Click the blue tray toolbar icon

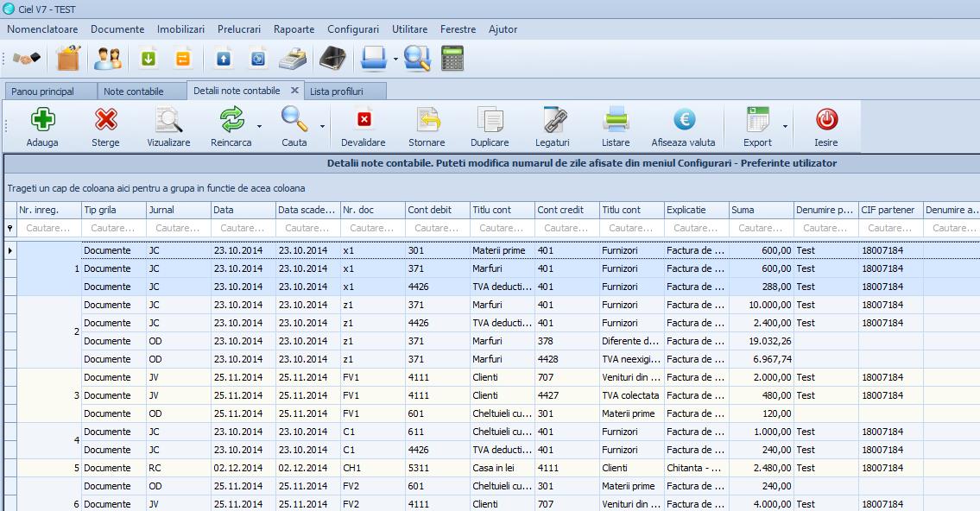pyautogui.click(x=374, y=59)
